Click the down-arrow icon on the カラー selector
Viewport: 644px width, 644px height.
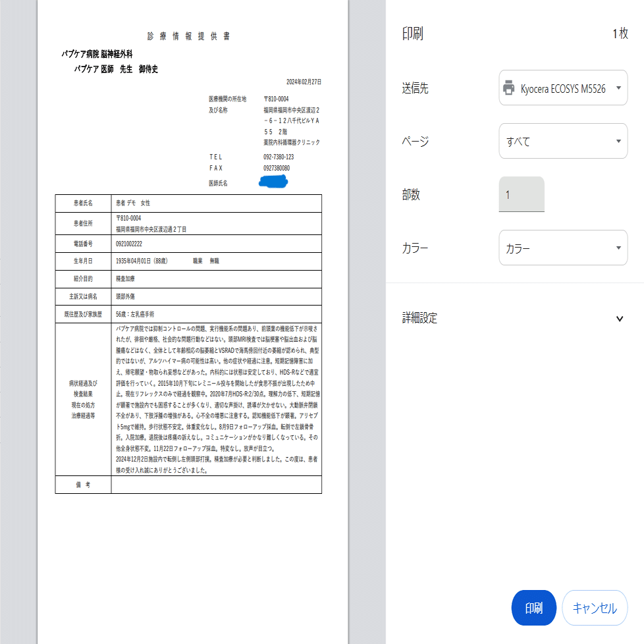click(618, 248)
